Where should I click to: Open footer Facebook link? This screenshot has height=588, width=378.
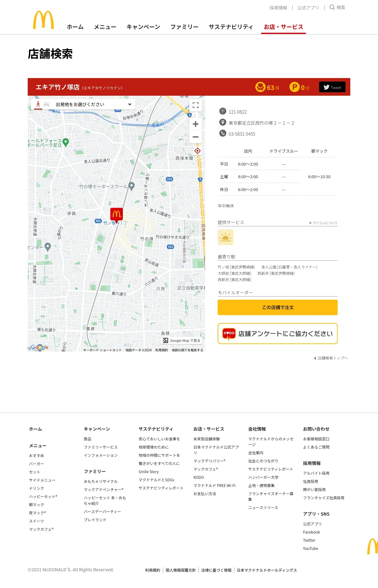coord(312,532)
